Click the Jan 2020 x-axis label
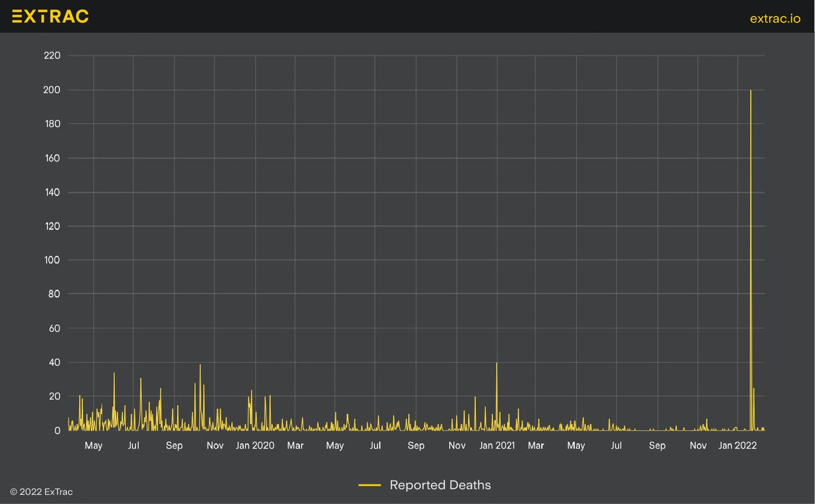This screenshot has height=504, width=815. 255,445
